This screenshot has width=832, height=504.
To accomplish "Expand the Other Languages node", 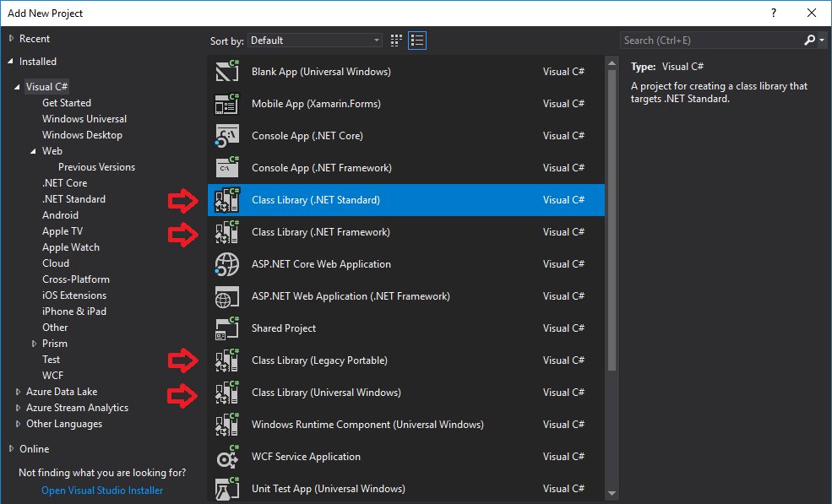I will point(18,423).
